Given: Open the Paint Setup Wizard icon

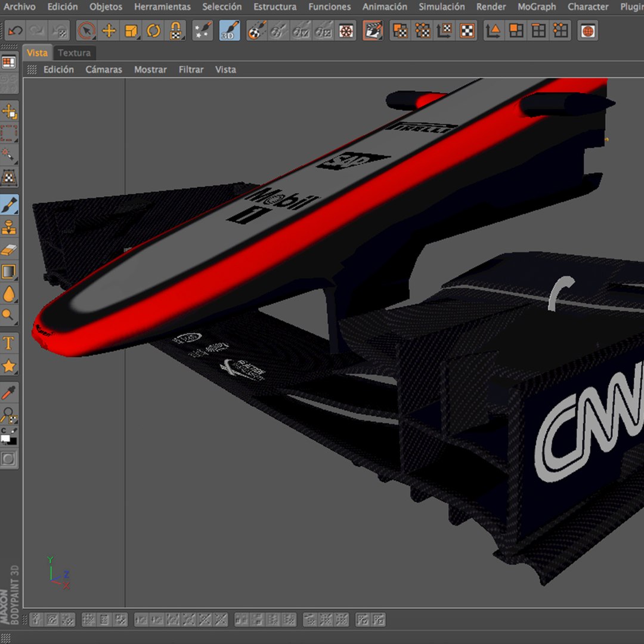Looking at the screenshot, I should point(203,31).
